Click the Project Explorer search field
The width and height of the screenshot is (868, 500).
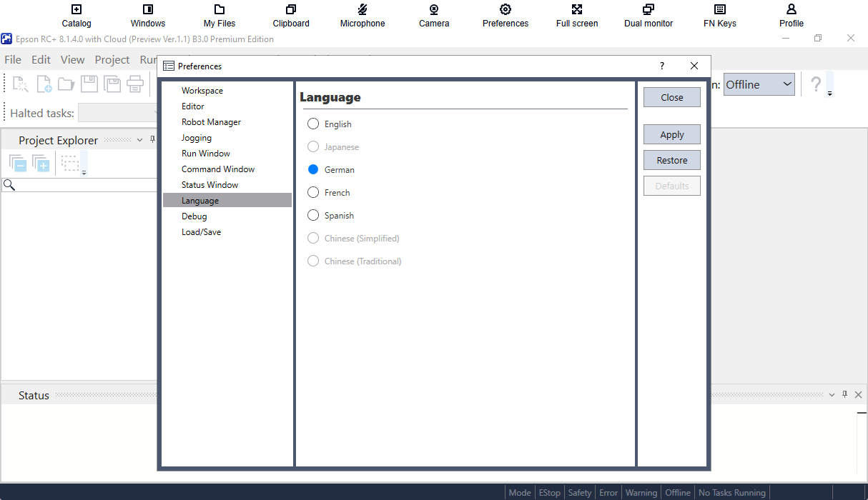[x=80, y=185]
